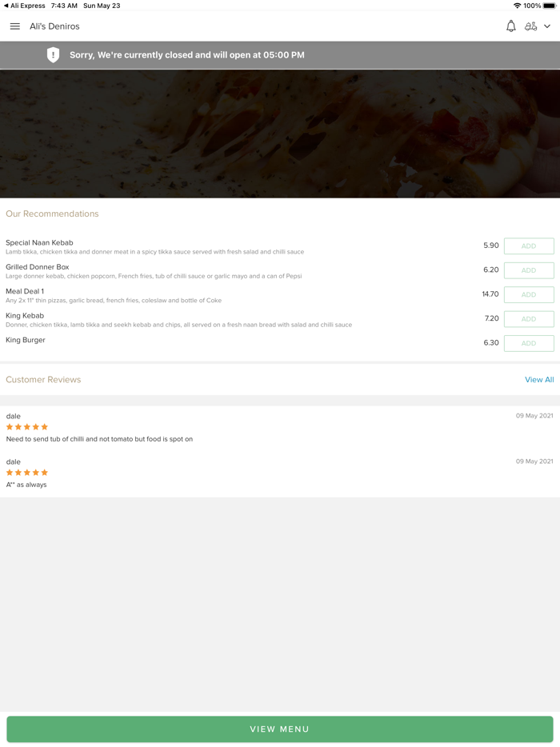This screenshot has width=560, height=747.
Task: Add King Burger to order
Action: 528,343
